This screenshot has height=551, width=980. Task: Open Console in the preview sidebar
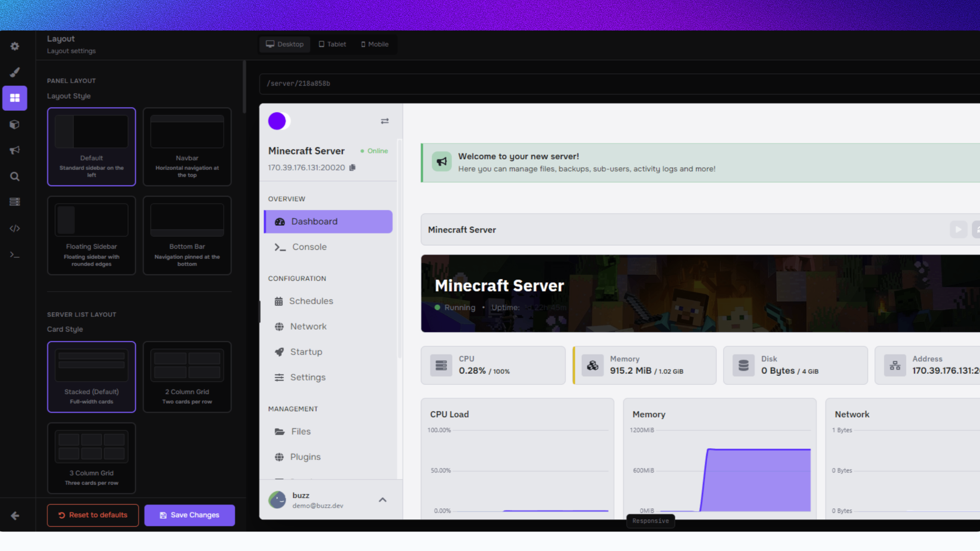pos(309,247)
